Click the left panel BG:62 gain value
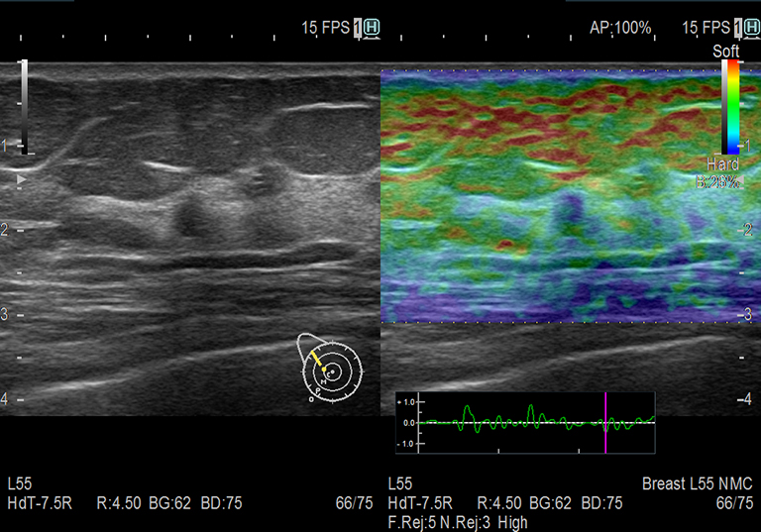Screen dimensions: 761x532 pos(163,503)
